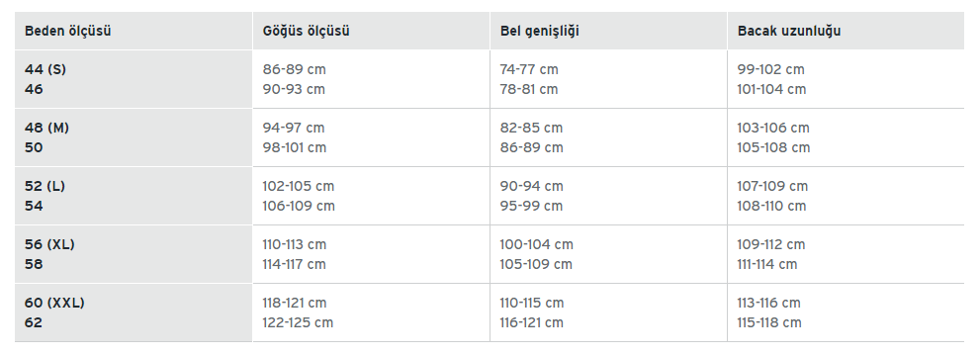Click the 74-77 cm waist value
Image resolution: width=980 pixels, height=356 pixels.
coord(529,69)
